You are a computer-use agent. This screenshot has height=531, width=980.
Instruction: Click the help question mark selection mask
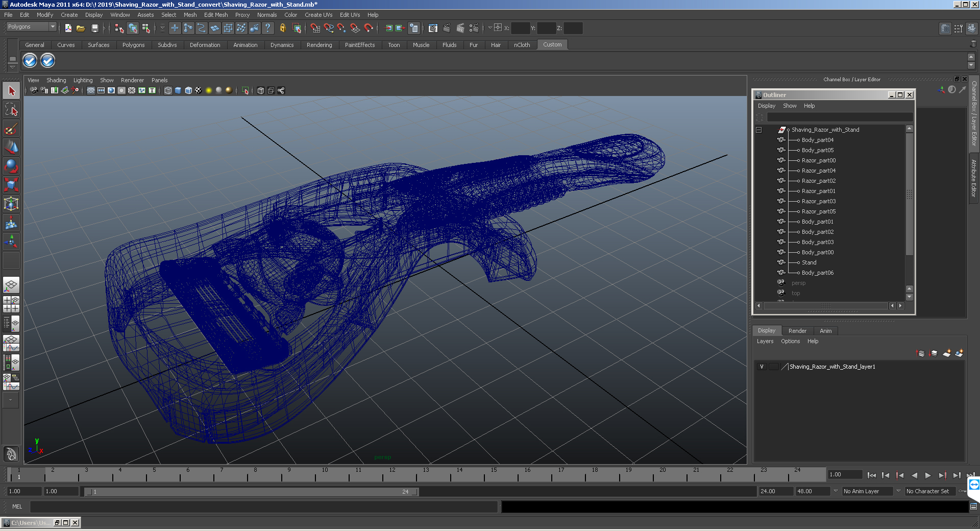267,28
